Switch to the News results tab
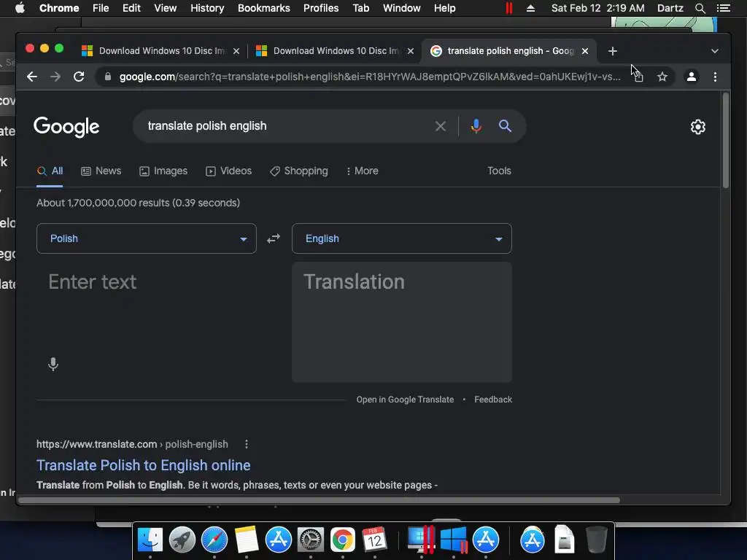This screenshot has width=747, height=560. pos(101,171)
